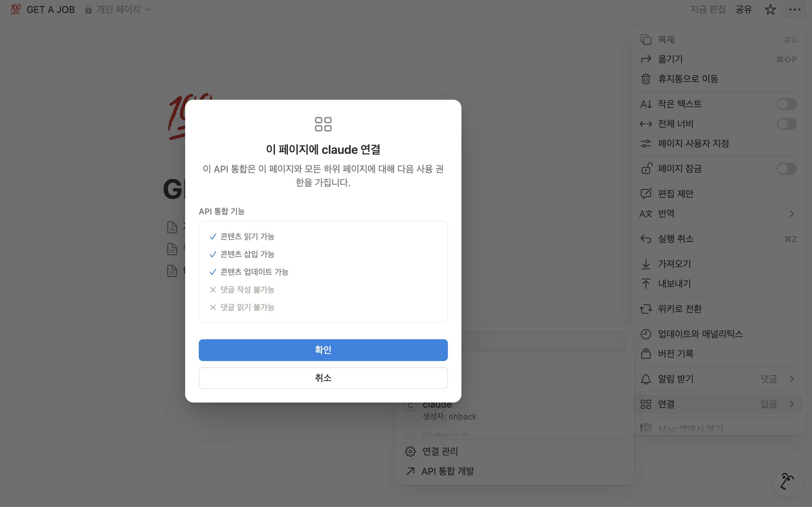This screenshot has height=507, width=812.
Task: Select 위키로 전환 menu item
Action: 718,309
